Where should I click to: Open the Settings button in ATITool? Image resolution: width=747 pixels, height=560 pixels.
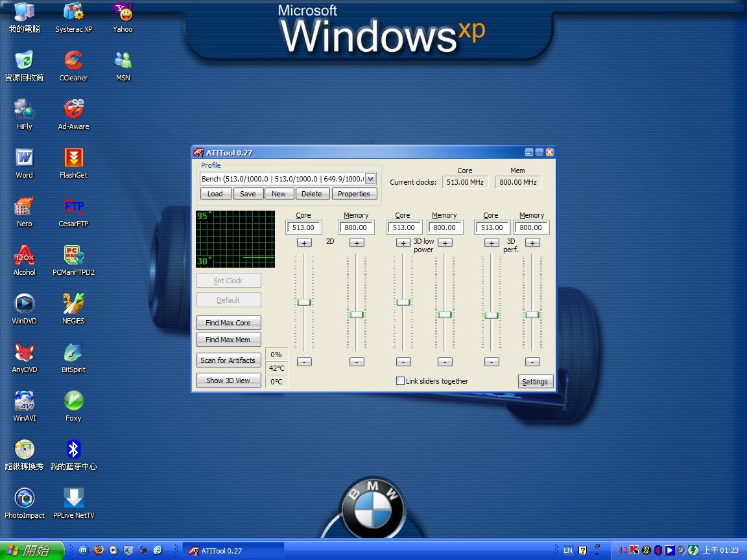coord(535,382)
